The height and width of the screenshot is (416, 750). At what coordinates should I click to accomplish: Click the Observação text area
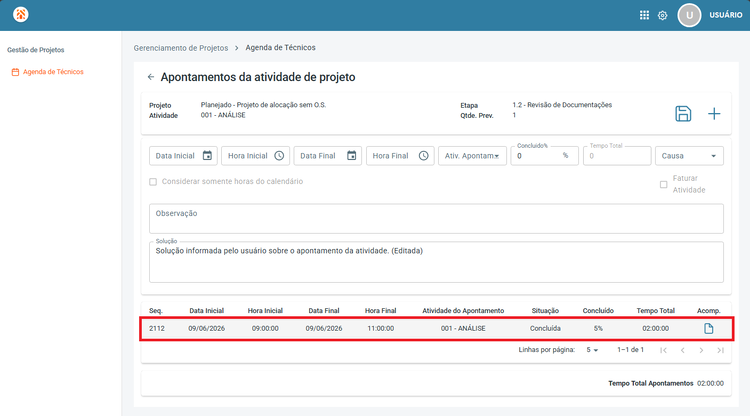436,219
